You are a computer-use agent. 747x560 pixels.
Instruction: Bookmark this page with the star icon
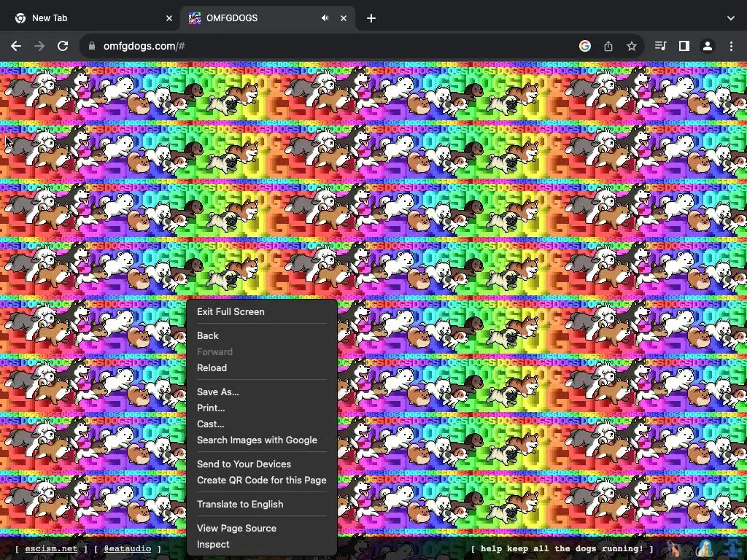click(632, 46)
